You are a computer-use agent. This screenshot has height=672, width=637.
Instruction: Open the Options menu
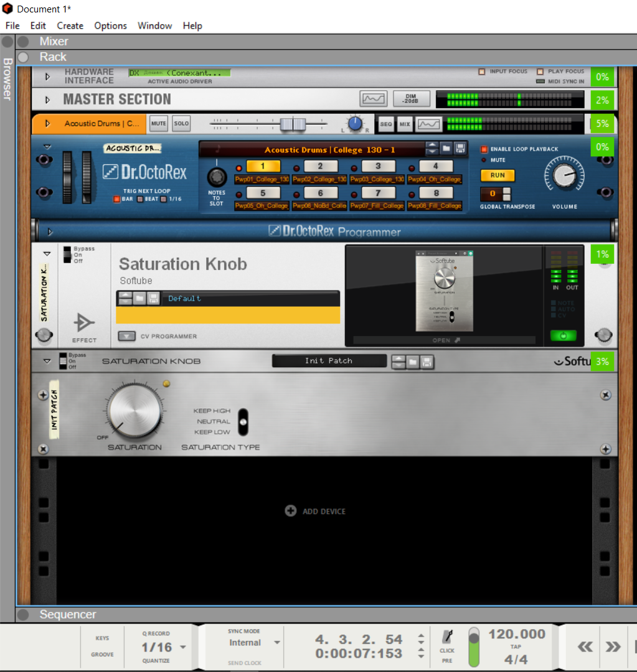pos(110,26)
